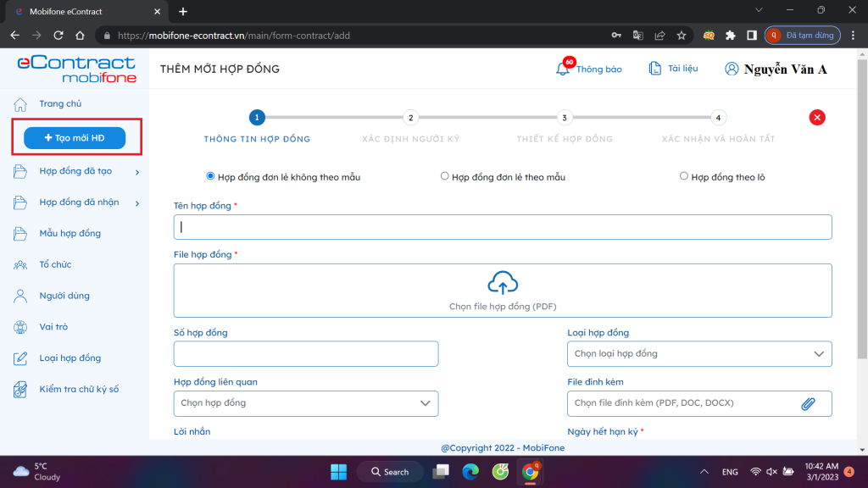The height and width of the screenshot is (488, 868).
Task: Click the cloud upload icon for contract file
Action: point(503,283)
